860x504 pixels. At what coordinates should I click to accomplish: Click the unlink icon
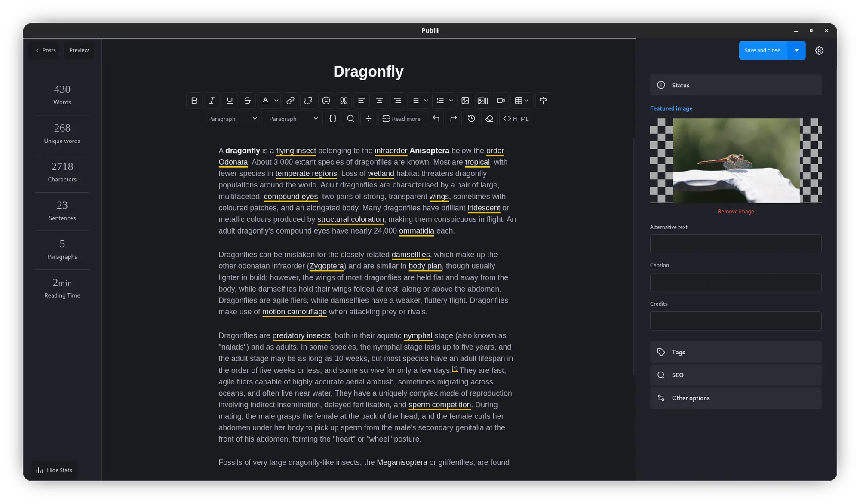(x=308, y=101)
